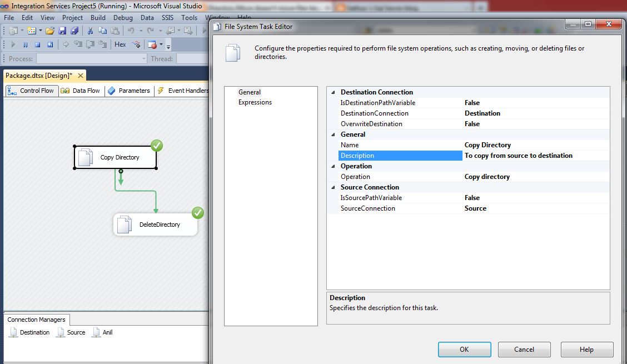
Task: Select the Copy Directory task node
Action: [x=115, y=157]
